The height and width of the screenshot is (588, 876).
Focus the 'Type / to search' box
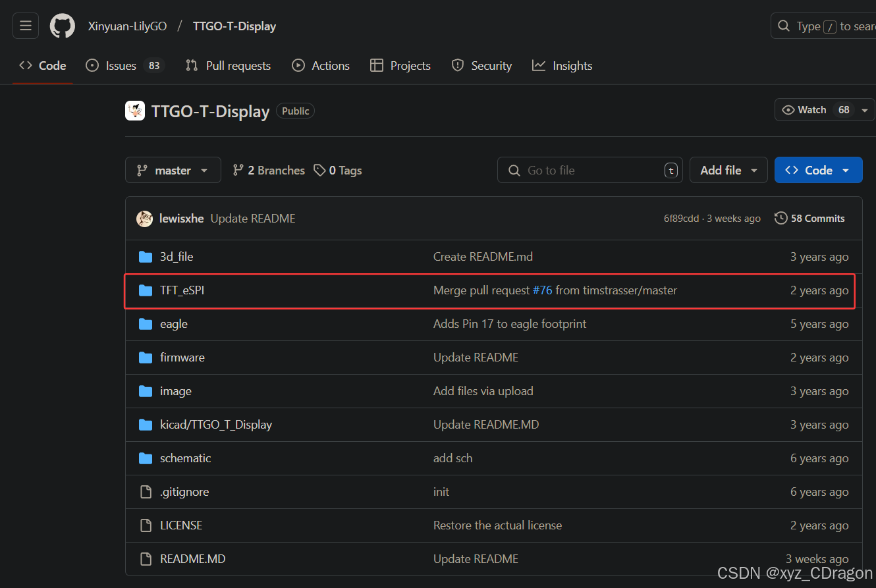coord(823,26)
